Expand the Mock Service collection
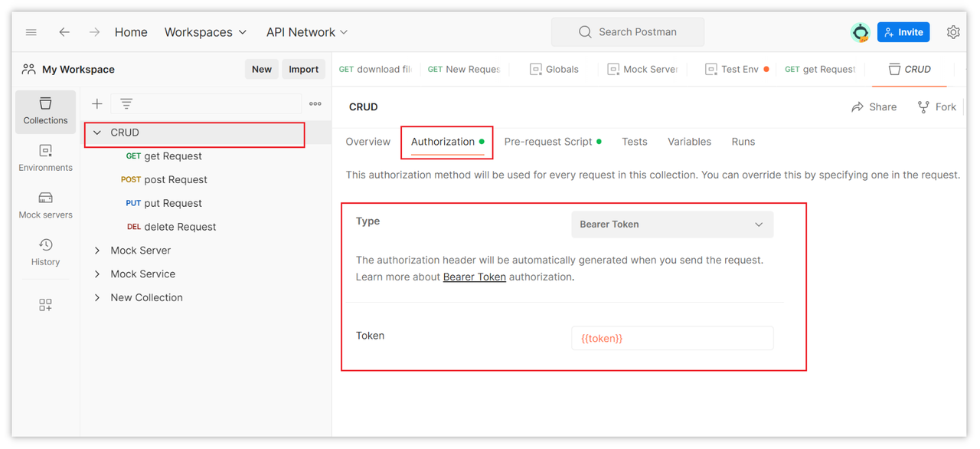Viewport: 980px width, 449px height. (97, 274)
